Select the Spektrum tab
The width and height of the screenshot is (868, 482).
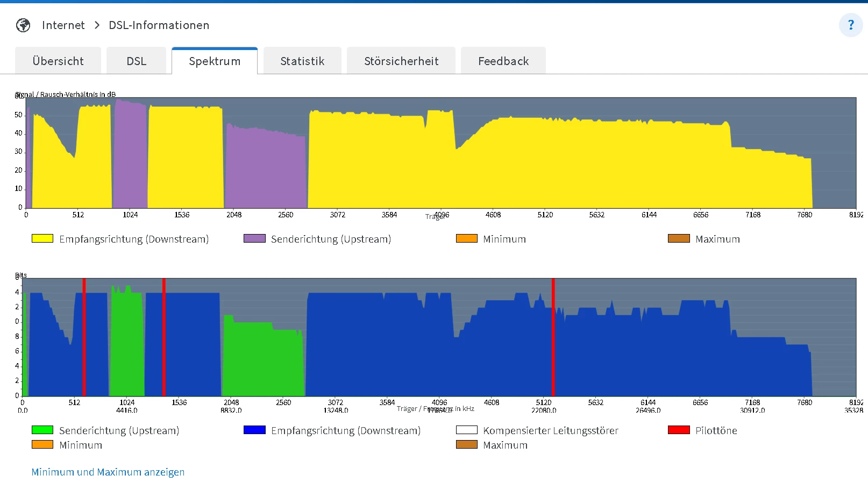215,61
